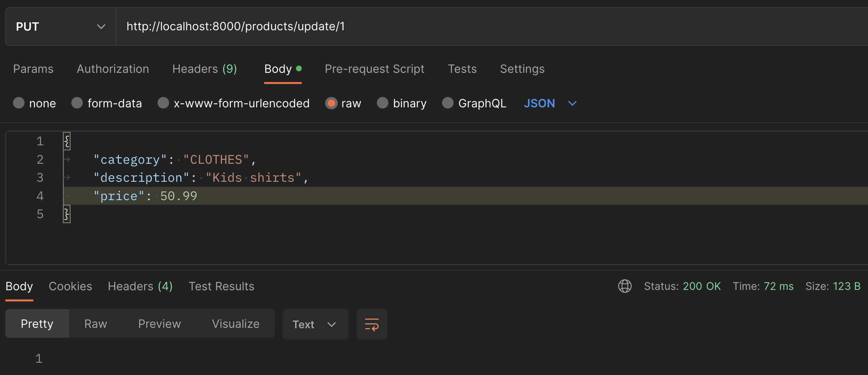Open the PUT method dropdown
The image size is (868, 375).
(61, 26)
